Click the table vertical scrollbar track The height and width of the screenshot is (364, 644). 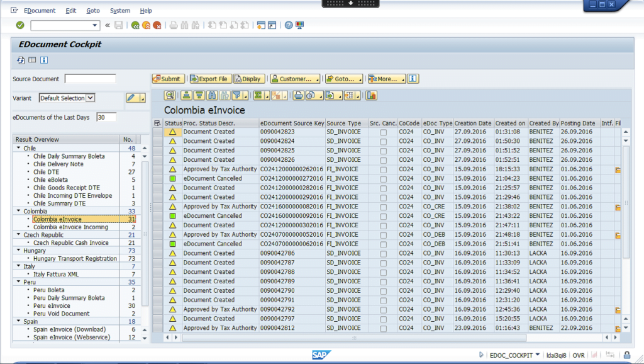tap(626, 202)
